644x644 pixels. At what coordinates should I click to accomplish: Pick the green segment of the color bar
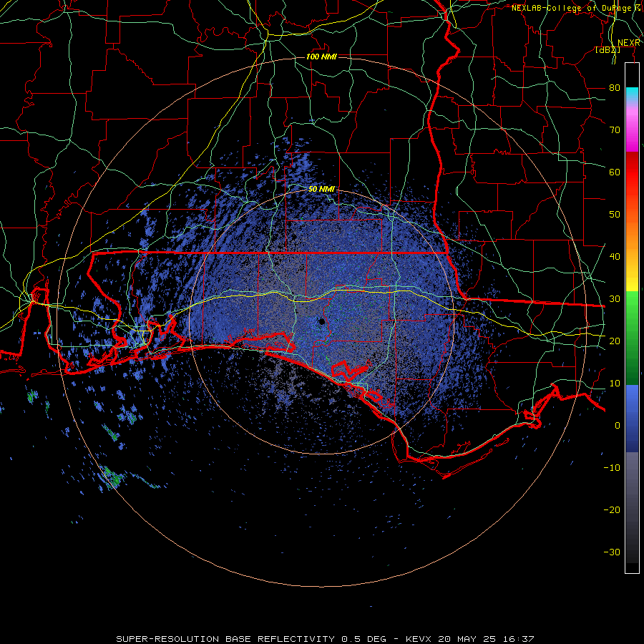(x=632, y=337)
